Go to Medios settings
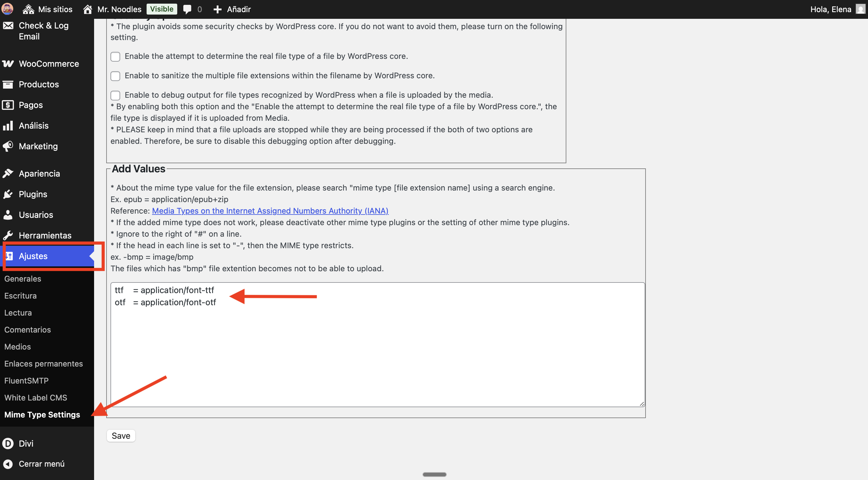Image resolution: width=868 pixels, height=480 pixels. 18,346
